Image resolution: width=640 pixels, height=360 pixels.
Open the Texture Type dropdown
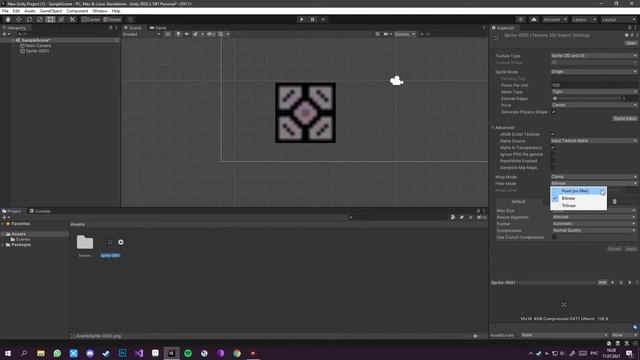(594, 56)
